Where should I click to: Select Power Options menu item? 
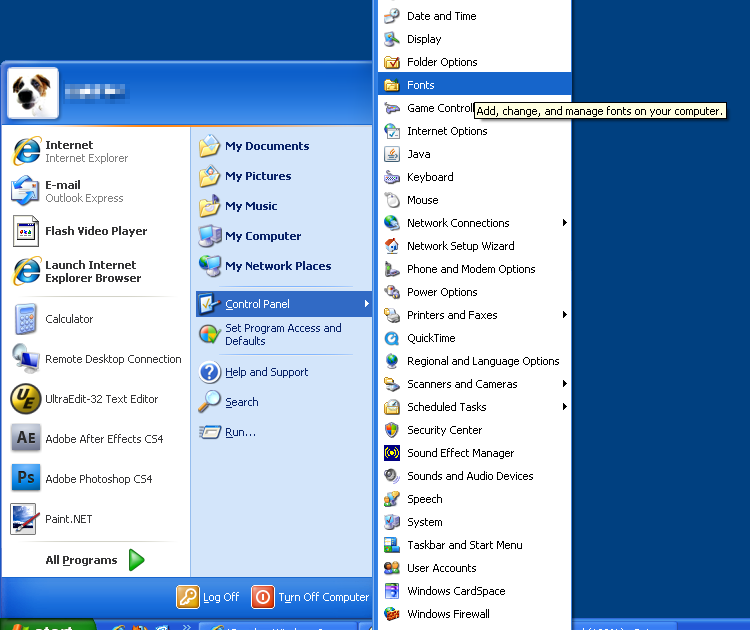[x=474, y=292]
